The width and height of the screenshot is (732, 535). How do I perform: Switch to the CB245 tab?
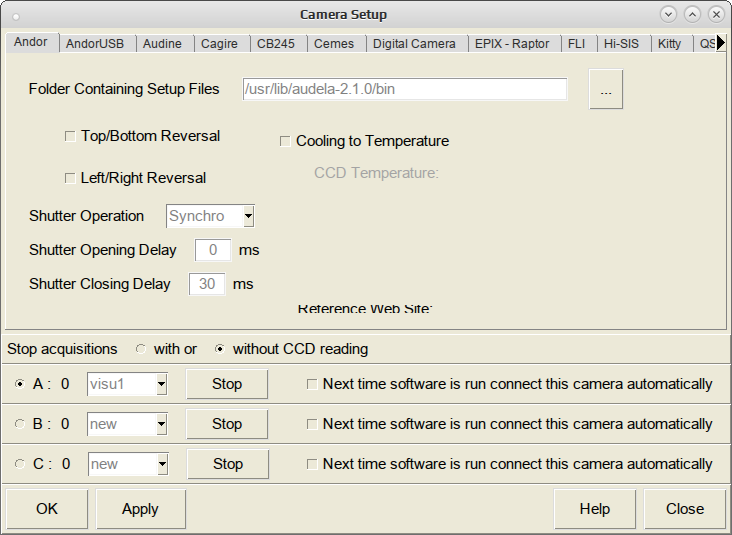[x=275, y=44]
